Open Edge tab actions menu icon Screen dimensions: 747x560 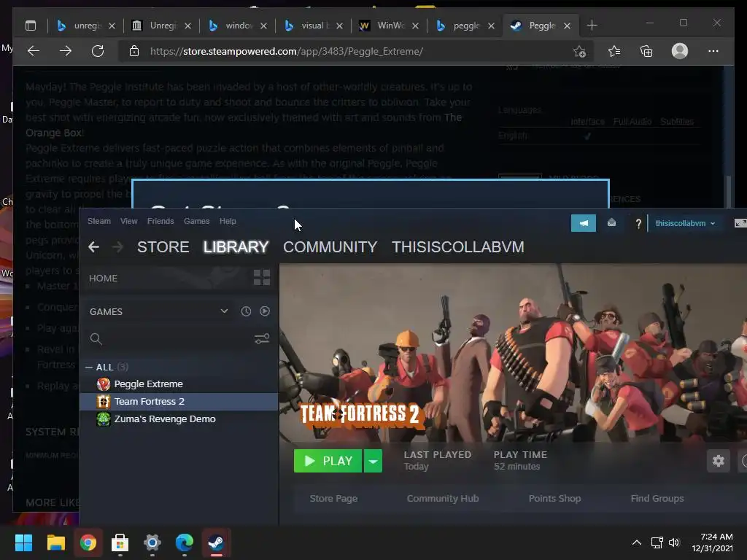coord(31,26)
